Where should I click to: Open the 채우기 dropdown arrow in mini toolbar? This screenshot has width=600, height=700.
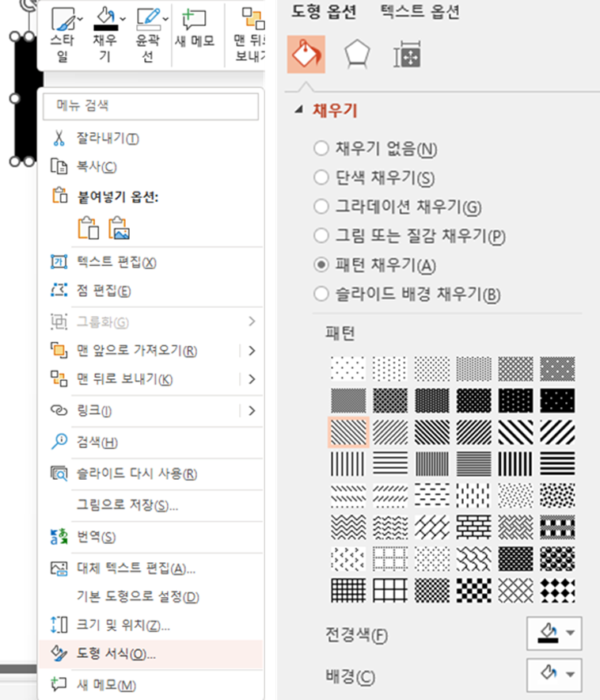123,19
